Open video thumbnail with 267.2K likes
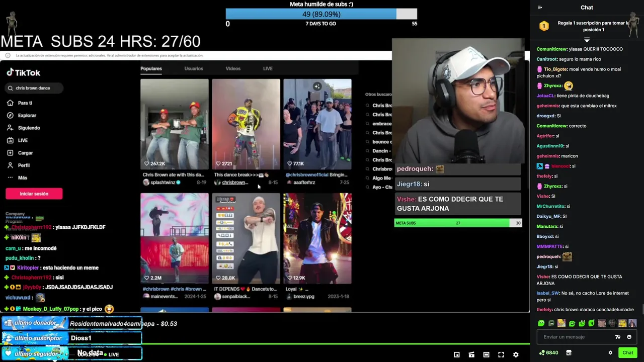Screen dimensions: 644x362 click(x=175, y=124)
